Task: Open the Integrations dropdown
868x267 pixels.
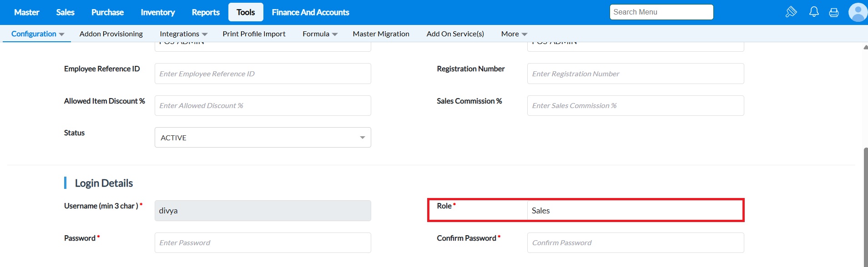Action: [183, 34]
